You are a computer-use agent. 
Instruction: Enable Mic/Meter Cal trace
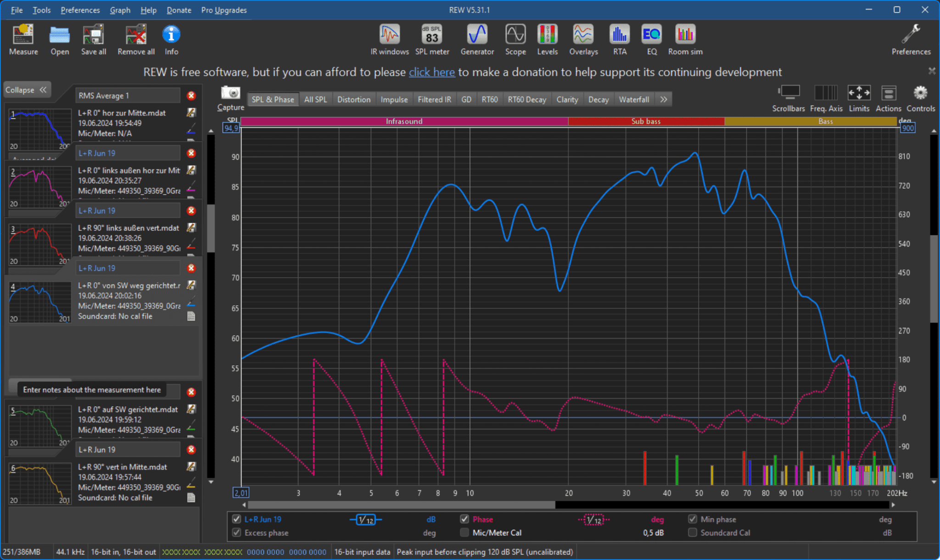pyautogui.click(x=464, y=532)
